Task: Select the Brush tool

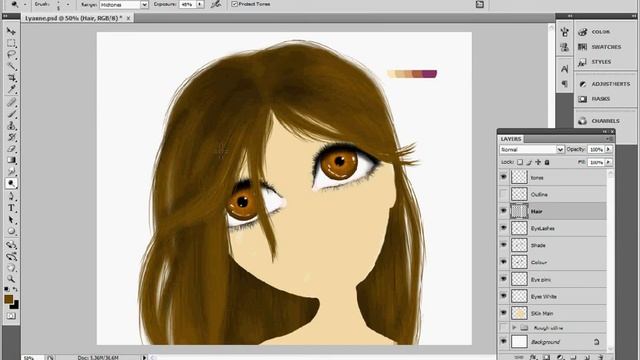Action: tap(11, 114)
